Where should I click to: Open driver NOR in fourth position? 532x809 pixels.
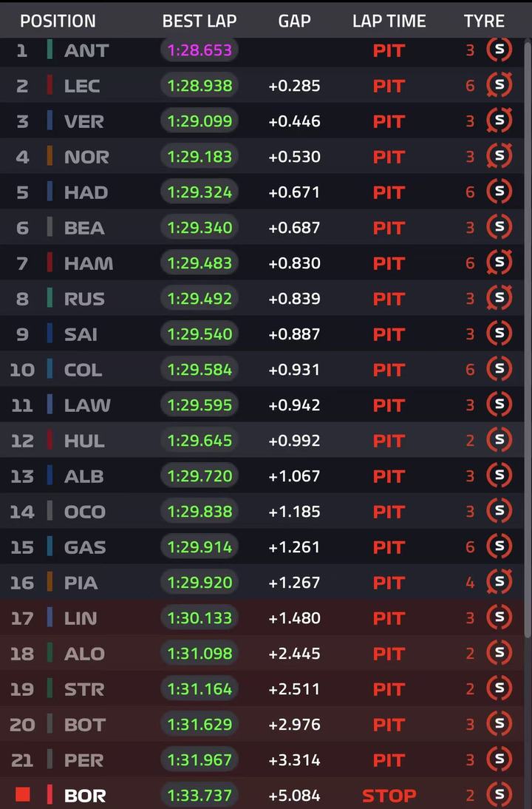pos(86,157)
